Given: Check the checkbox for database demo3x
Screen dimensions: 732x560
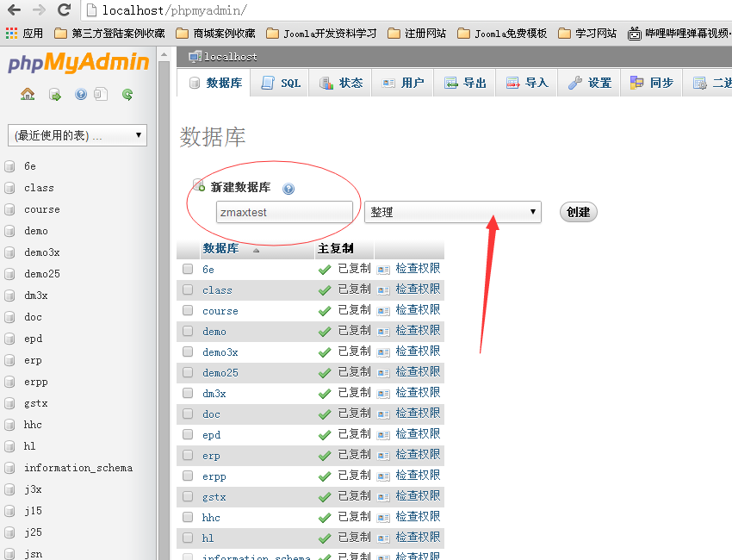Looking at the screenshot, I should [x=188, y=352].
